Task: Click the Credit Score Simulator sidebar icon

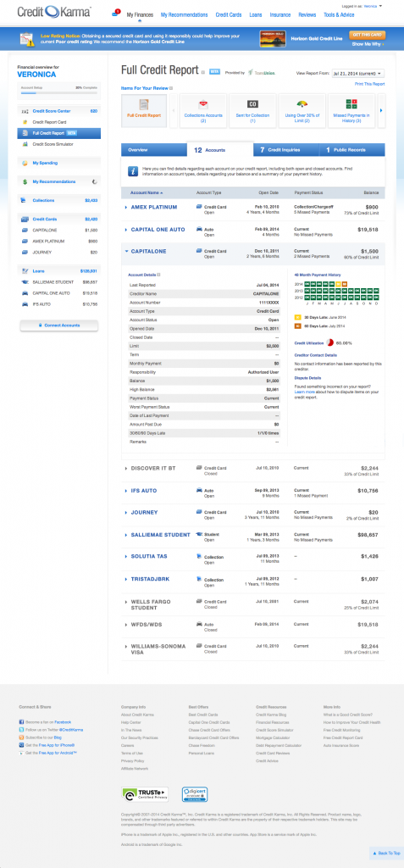Action: click(25, 144)
